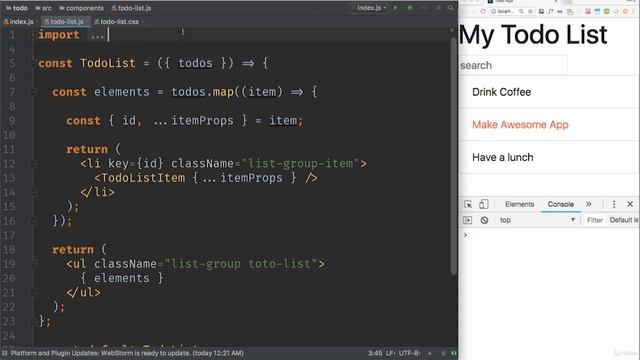This screenshot has width=640, height=360.
Task: Click the fold end marker at line 23
Action: pyautogui.click(x=33, y=322)
